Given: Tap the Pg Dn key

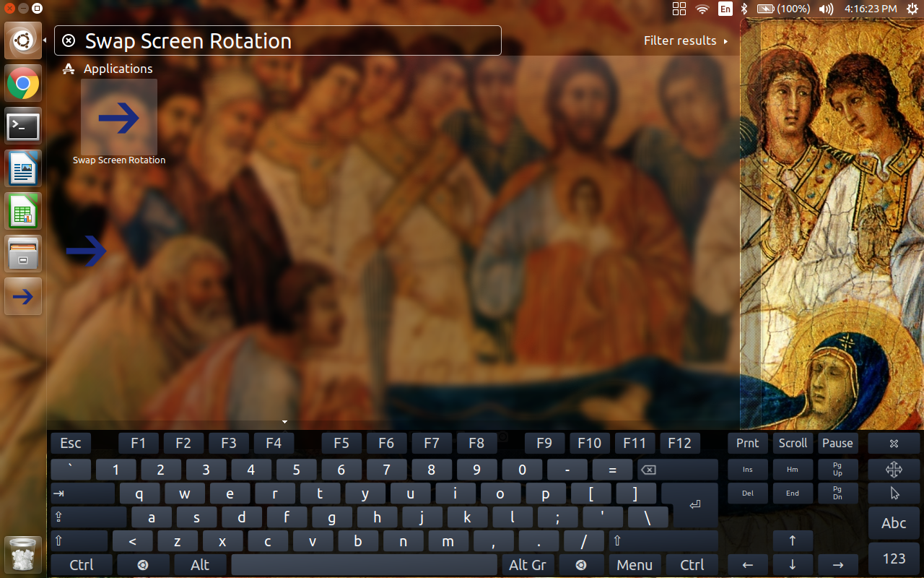Looking at the screenshot, I should pos(837,493).
